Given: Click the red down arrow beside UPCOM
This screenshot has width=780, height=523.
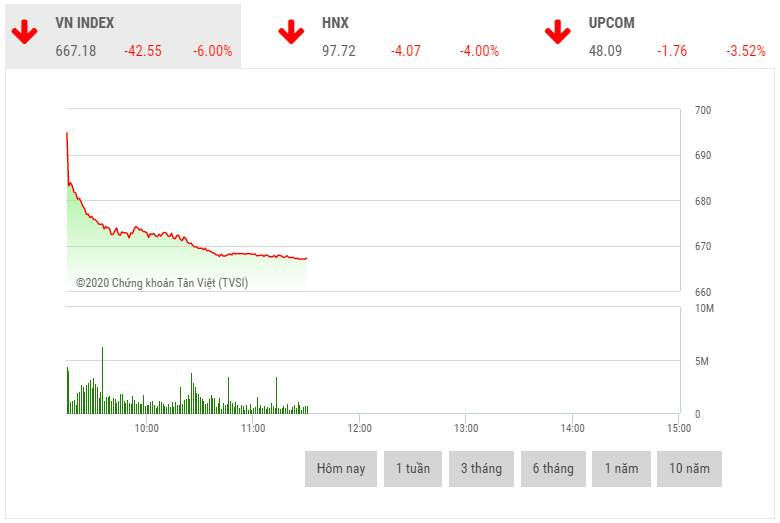Looking at the screenshot, I should [557, 33].
